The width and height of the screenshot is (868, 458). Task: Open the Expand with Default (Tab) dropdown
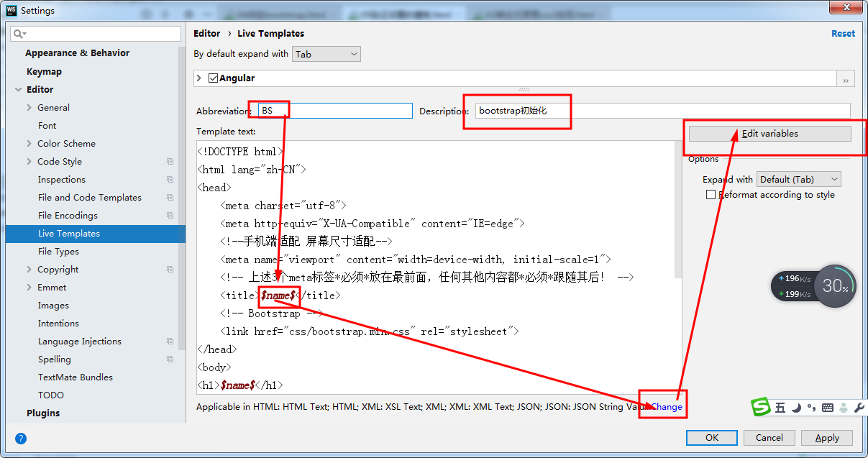(x=799, y=180)
